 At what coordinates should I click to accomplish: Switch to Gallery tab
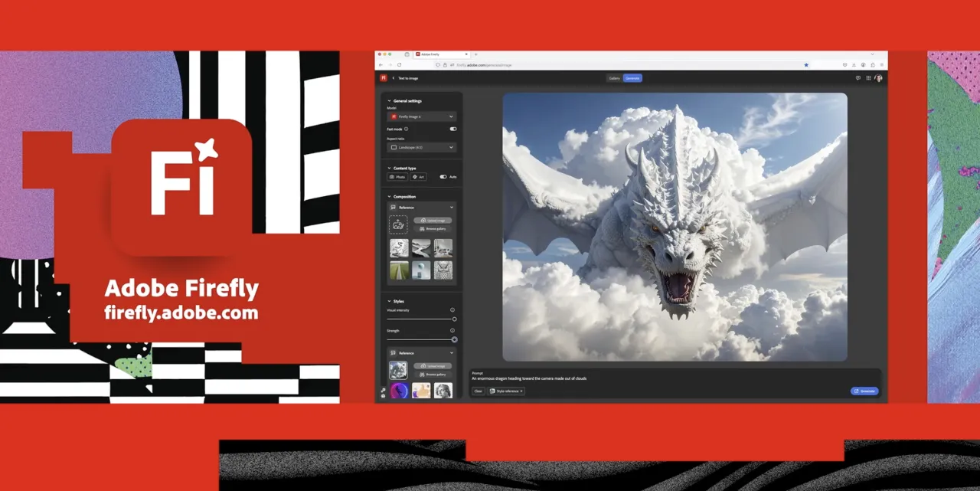coord(614,78)
